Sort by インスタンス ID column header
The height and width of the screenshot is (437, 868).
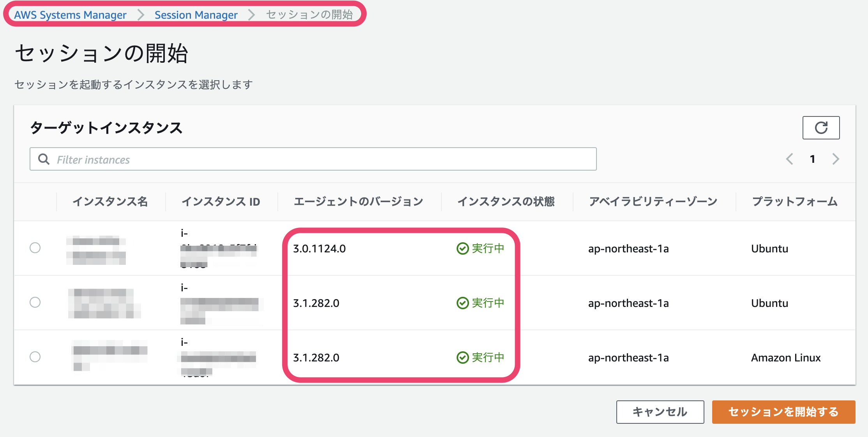[221, 201]
